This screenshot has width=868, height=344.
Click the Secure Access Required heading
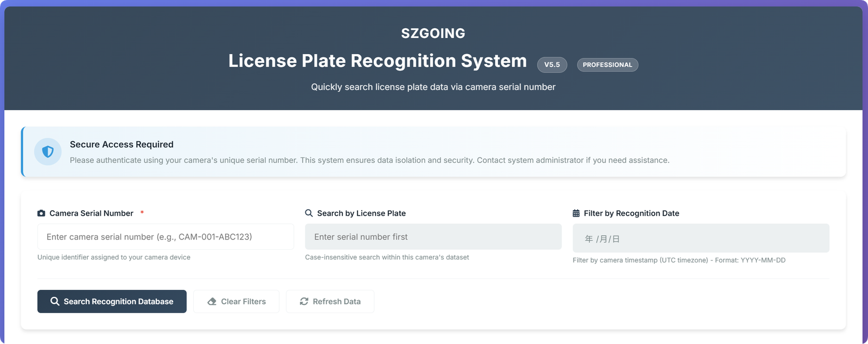(x=122, y=145)
